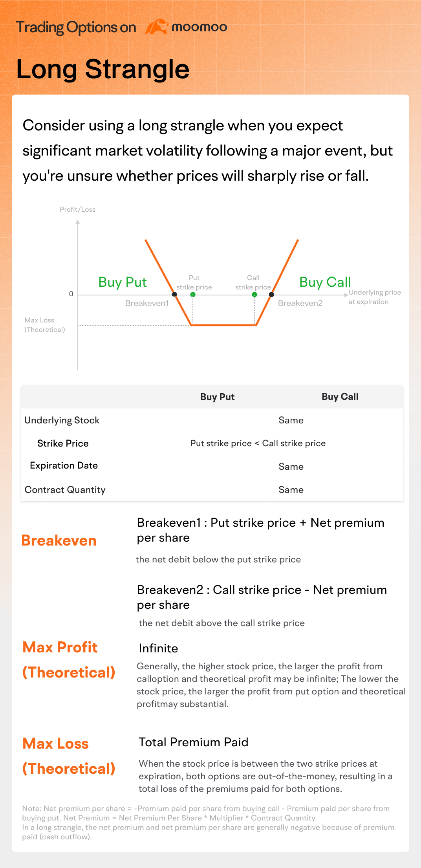
Task: Click the Underlying price axis arrowhead
Action: click(x=346, y=295)
